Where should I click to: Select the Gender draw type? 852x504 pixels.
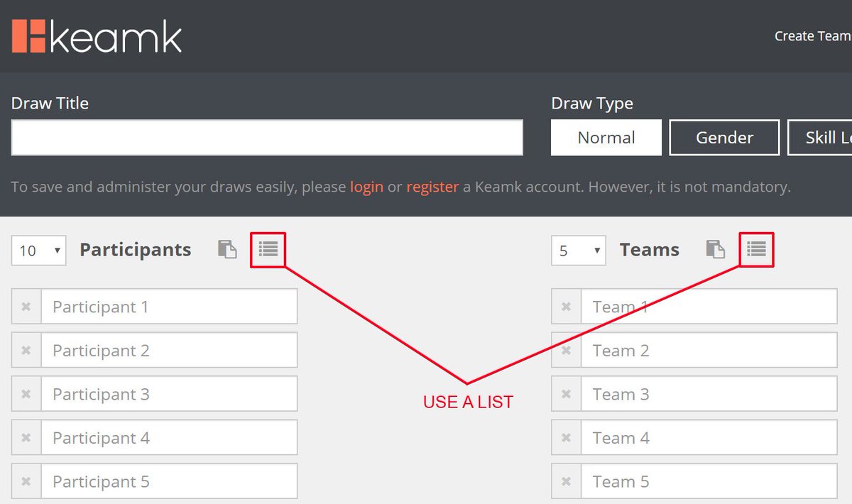(724, 137)
